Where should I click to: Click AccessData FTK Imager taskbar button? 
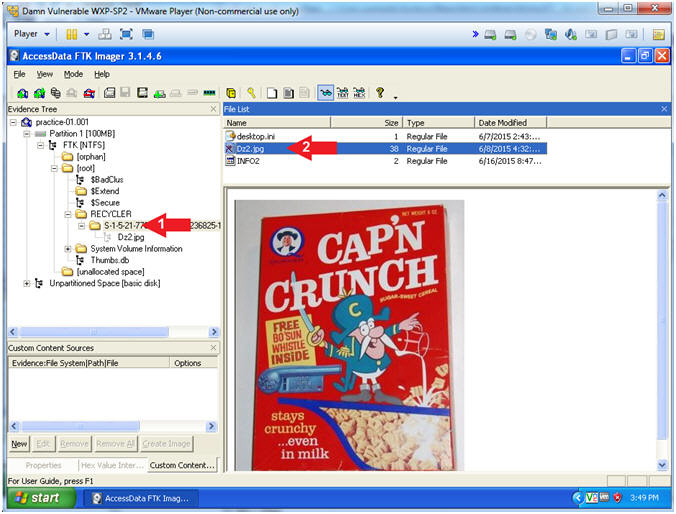click(141, 498)
